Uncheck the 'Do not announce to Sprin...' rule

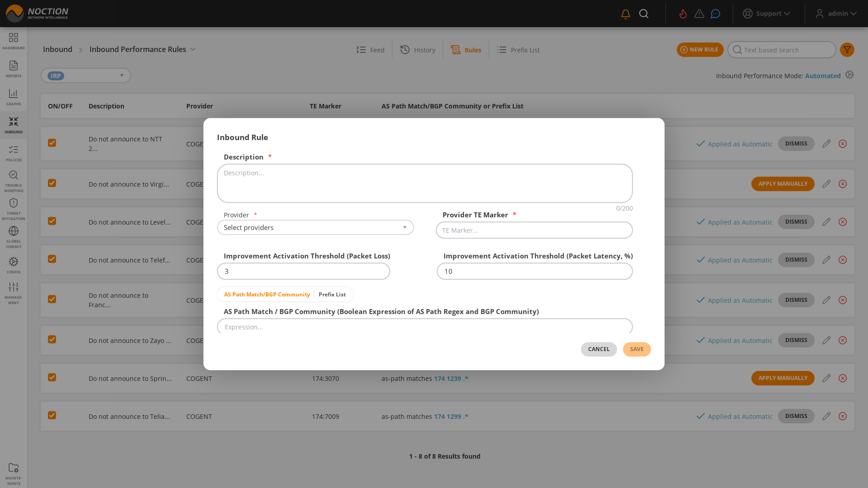[x=52, y=377]
